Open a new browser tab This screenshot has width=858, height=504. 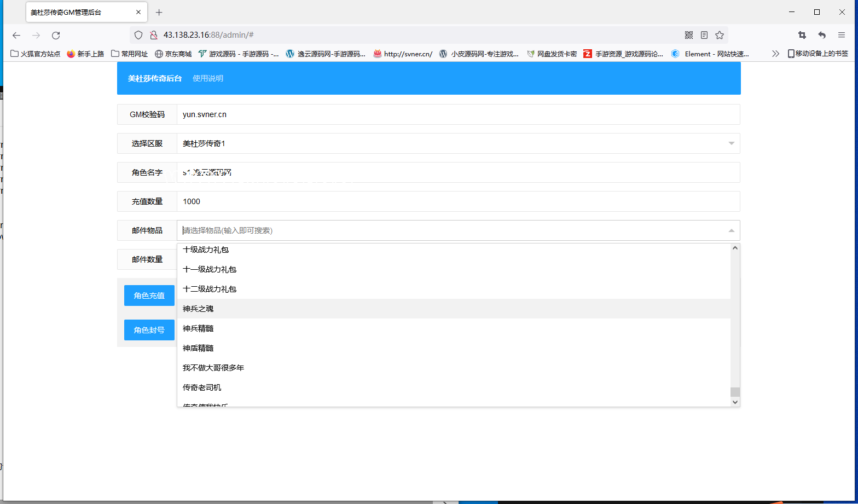point(159,12)
